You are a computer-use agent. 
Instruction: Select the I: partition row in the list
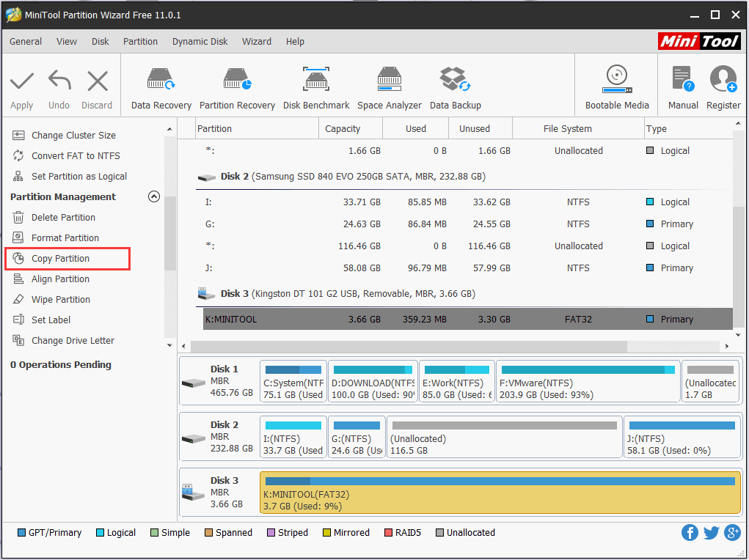point(467,202)
